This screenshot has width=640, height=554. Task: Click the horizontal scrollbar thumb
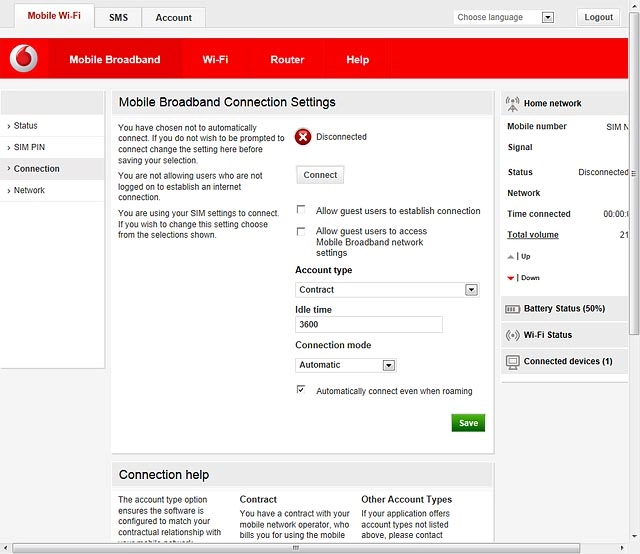pyautogui.click(x=296, y=548)
